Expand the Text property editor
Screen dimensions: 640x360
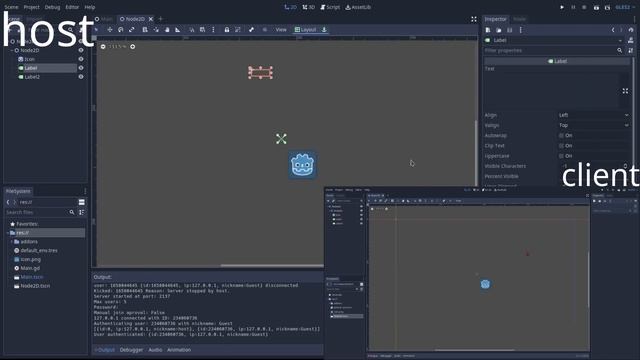(x=625, y=91)
